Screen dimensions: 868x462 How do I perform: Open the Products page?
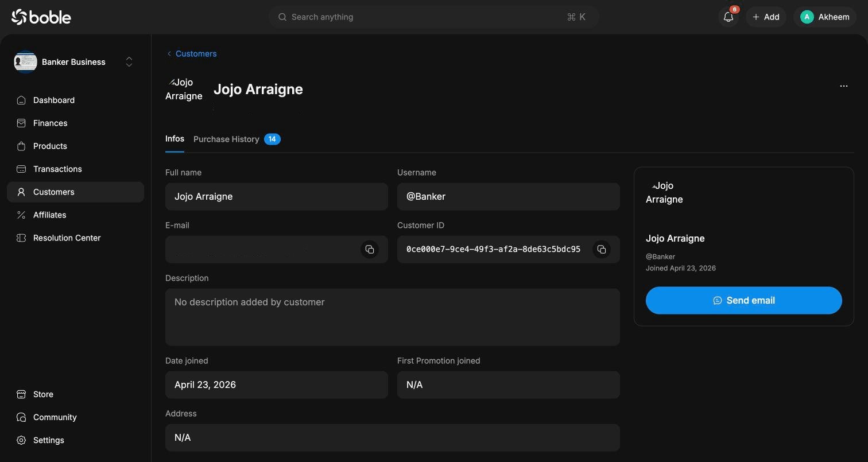point(75,146)
